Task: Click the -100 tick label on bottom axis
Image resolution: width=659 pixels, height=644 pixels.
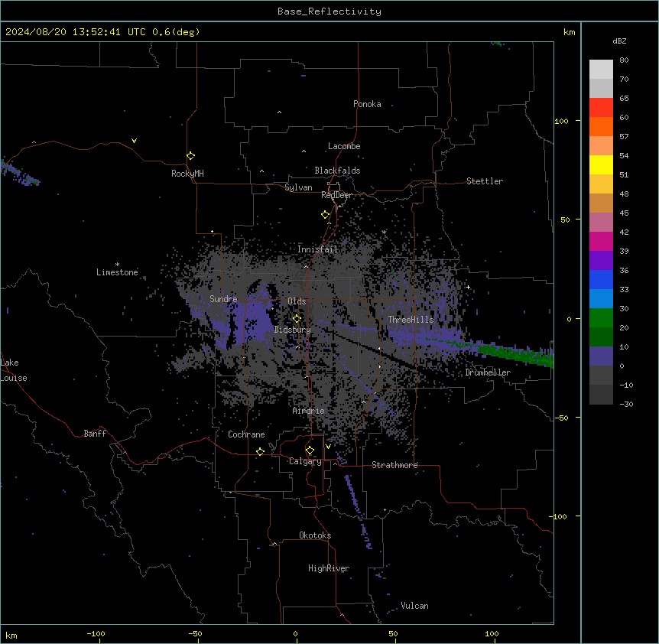Action: coord(96,633)
